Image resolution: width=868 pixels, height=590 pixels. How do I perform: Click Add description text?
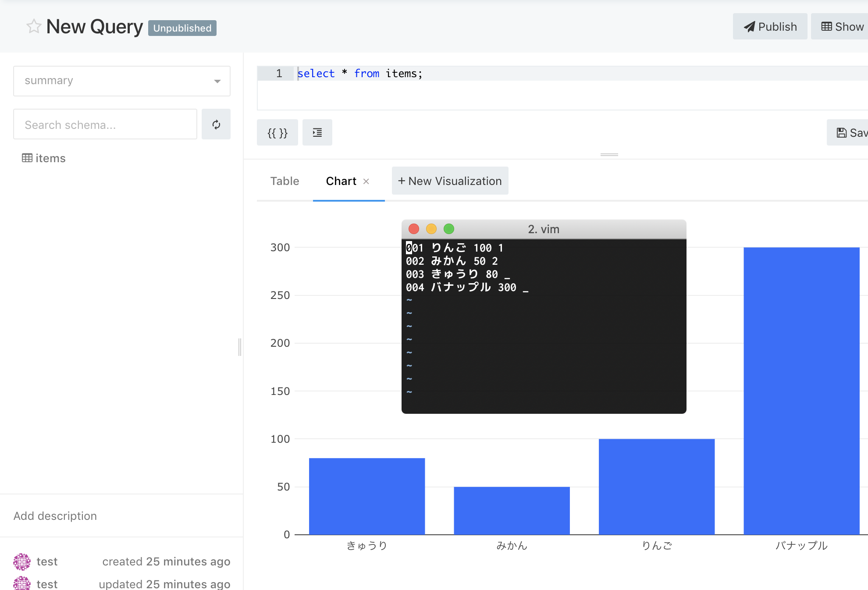click(x=55, y=516)
